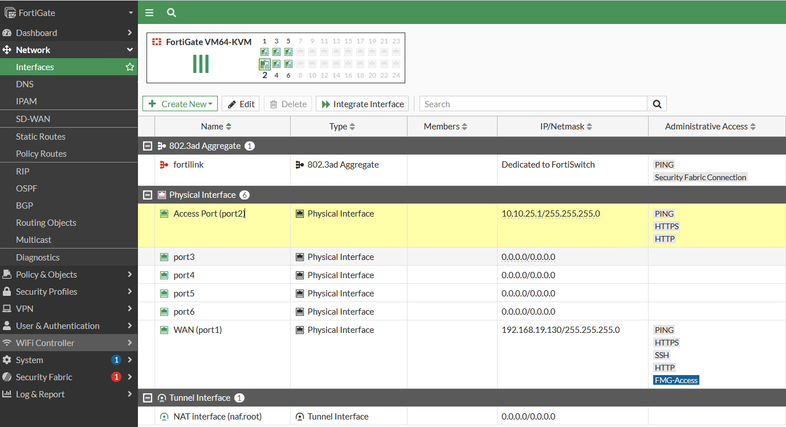Click the Search input field
786x427 pixels.
(532, 104)
